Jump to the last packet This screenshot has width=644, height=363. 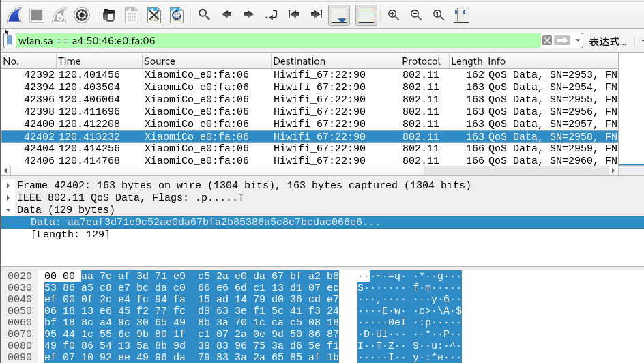coord(317,15)
